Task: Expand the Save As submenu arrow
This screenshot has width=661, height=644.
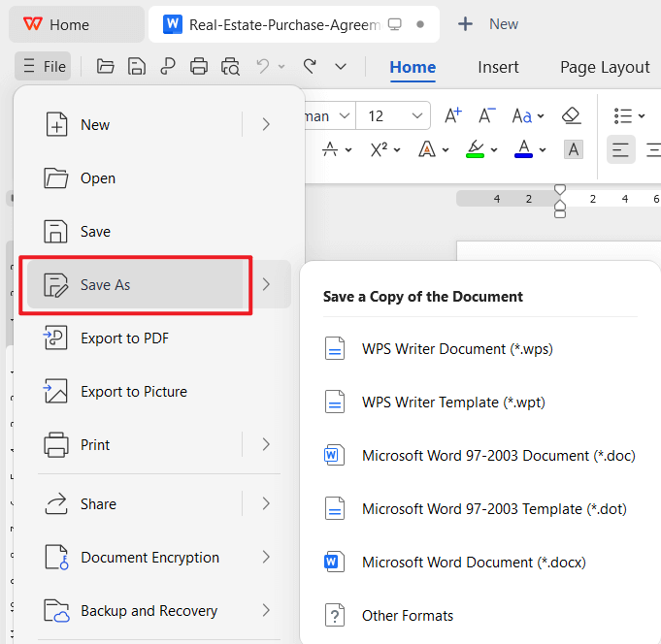Action: click(x=266, y=285)
